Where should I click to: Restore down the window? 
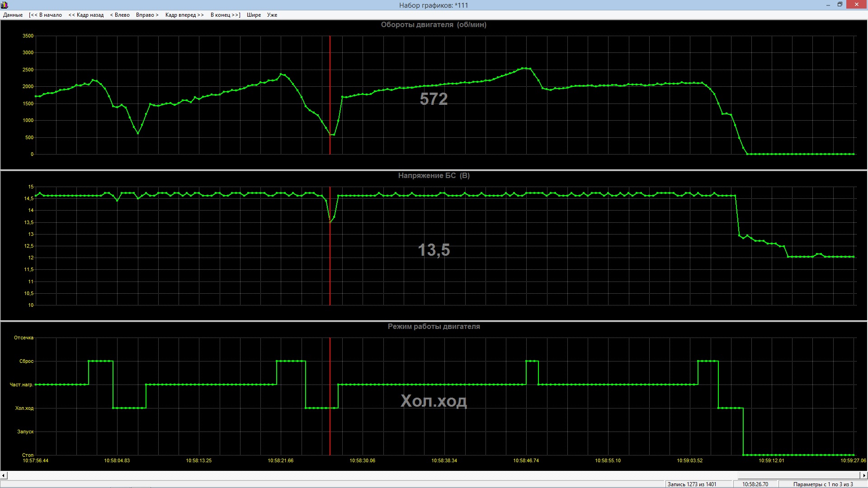click(840, 5)
